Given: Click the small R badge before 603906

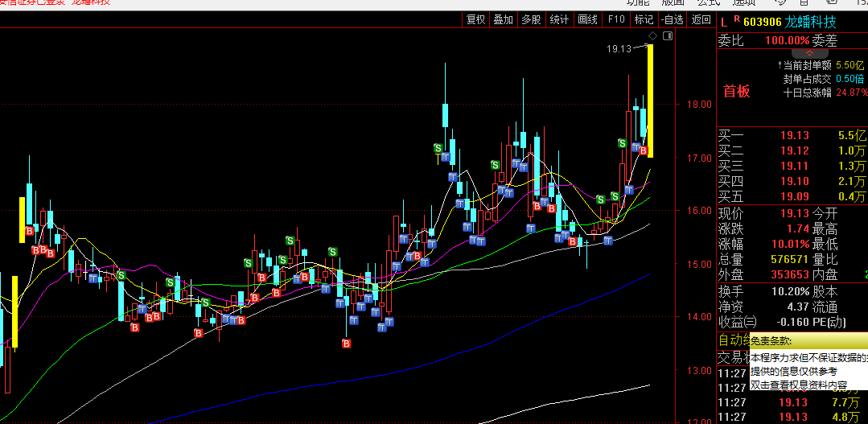Looking at the screenshot, I should pos(737,19).
